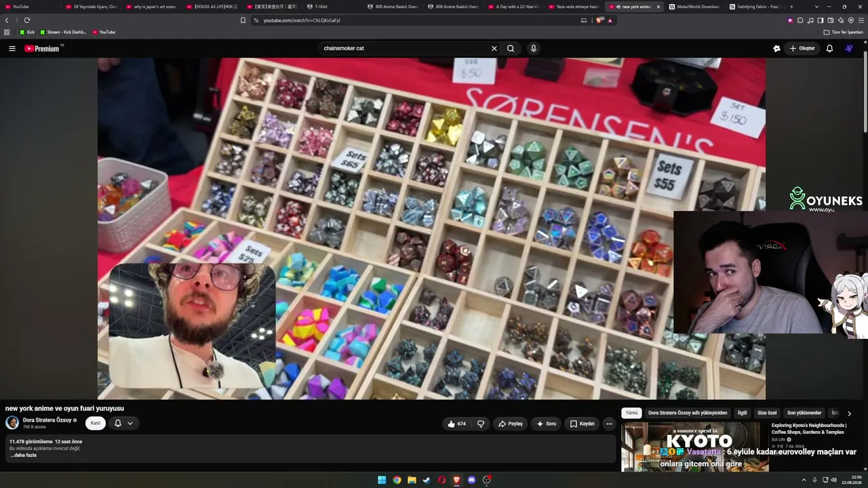Open more actions three-dot menu below video

[609, 424]
